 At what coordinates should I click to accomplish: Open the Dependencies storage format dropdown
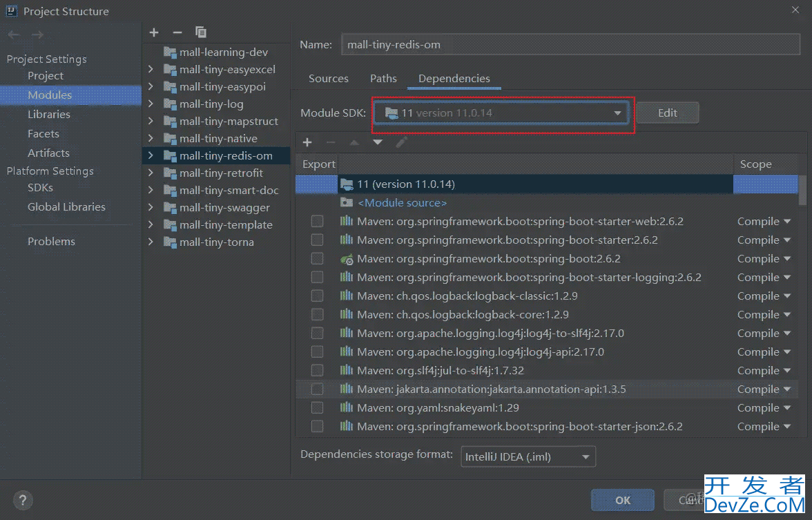[x=528, y=457]
